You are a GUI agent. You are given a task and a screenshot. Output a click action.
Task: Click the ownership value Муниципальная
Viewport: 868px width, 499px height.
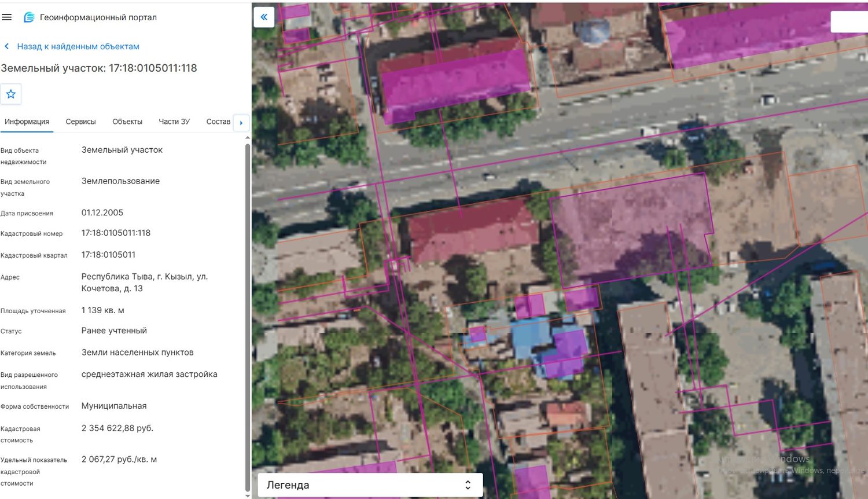(114, 406)
